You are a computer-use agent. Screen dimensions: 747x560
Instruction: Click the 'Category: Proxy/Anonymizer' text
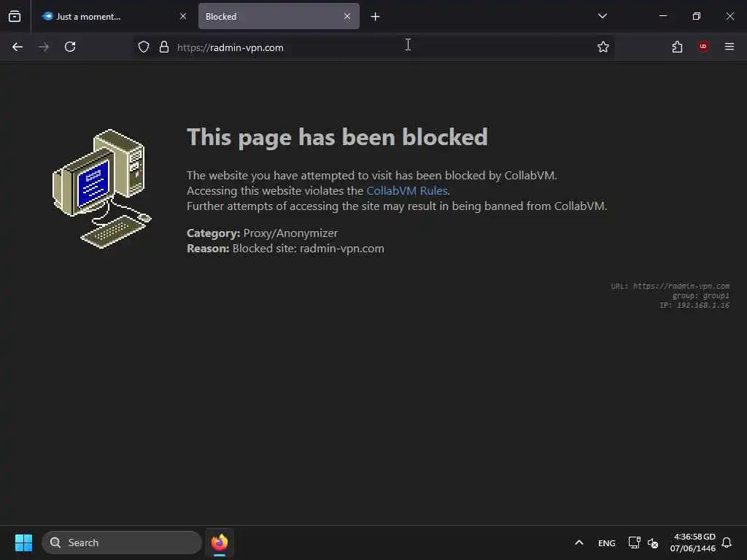click(262, 233)
